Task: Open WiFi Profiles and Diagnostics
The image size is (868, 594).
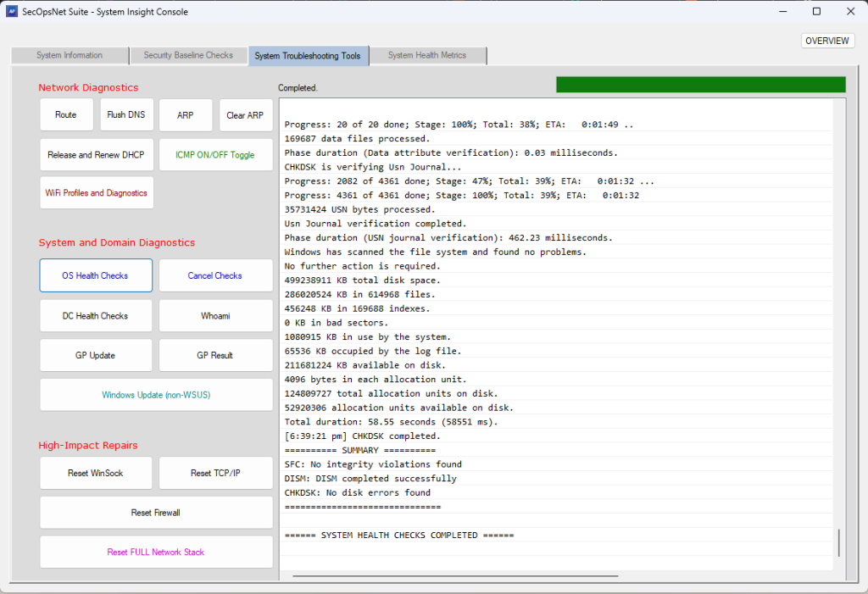Action: pos(97,193)
